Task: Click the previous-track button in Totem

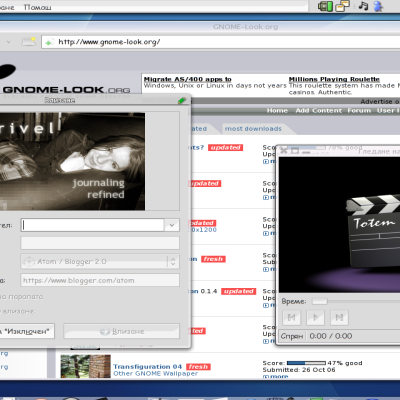Action: click(x=291, y=317)
